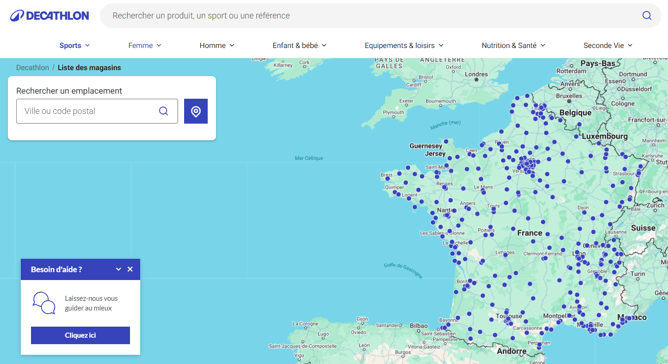Click the Laissez-nous vous guider au mieux text
Image resolution: width=668 pixels, height=364 pixels.
tap(91, 303)
